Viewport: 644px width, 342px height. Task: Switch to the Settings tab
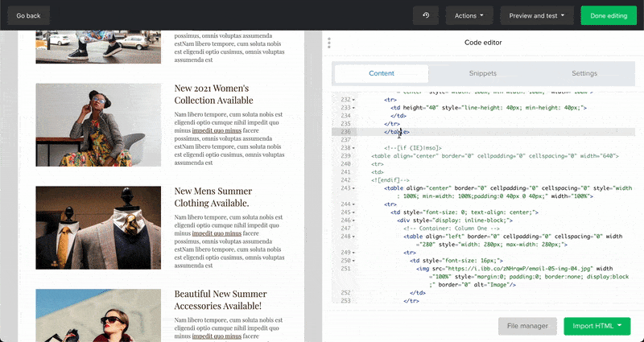pyautogui.click(x=584, y=73)
